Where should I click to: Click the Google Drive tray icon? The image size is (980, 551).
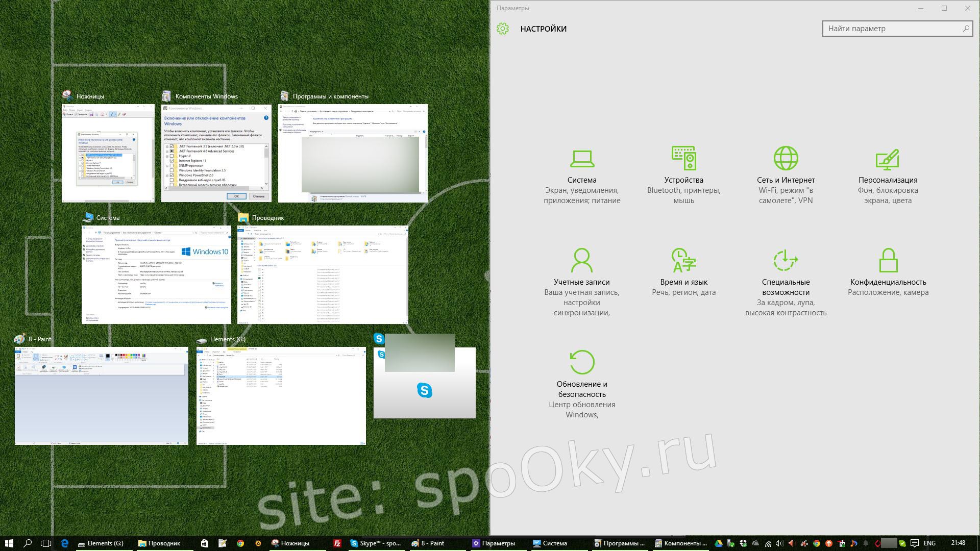tap(719, 543)
